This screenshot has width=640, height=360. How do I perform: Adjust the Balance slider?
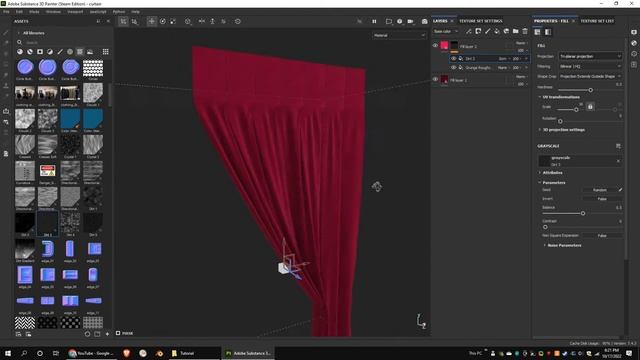[582, 213]
